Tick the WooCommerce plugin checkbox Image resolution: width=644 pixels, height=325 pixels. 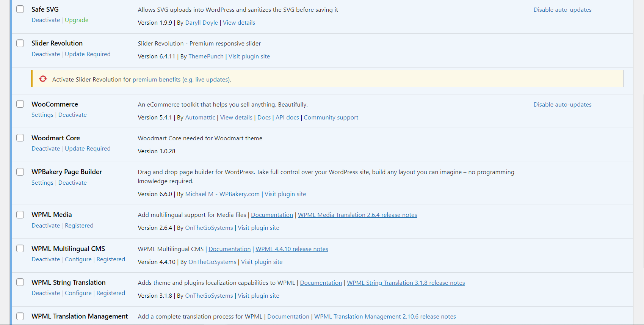(x=20, y=104)
